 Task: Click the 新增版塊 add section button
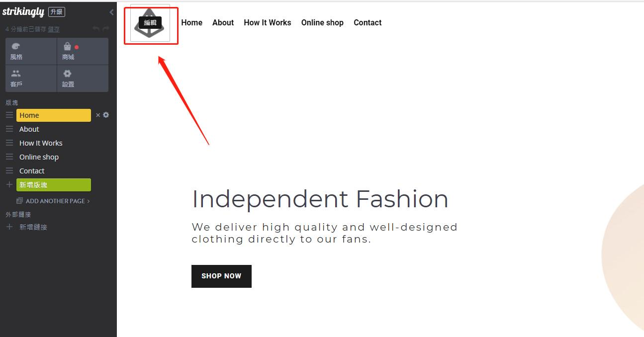click(54, 185)
